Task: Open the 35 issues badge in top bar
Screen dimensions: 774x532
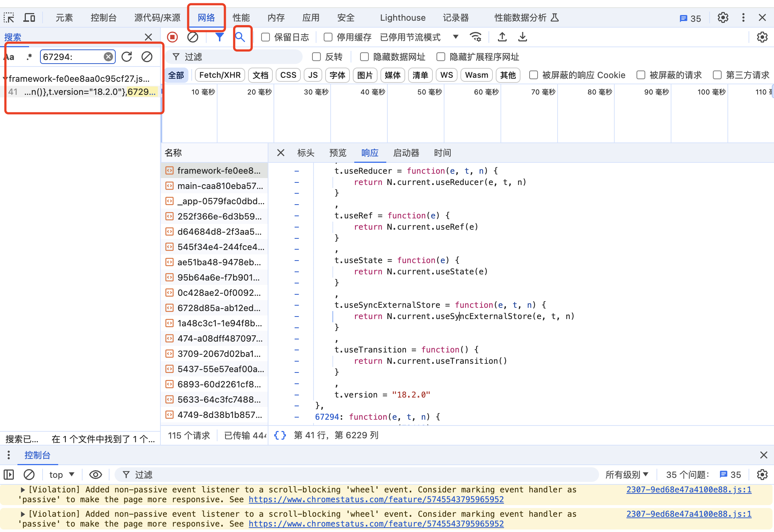Action: 690,19
